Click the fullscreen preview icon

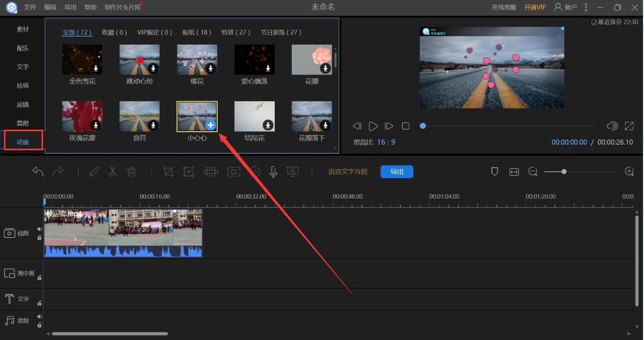tap(629, 126)
